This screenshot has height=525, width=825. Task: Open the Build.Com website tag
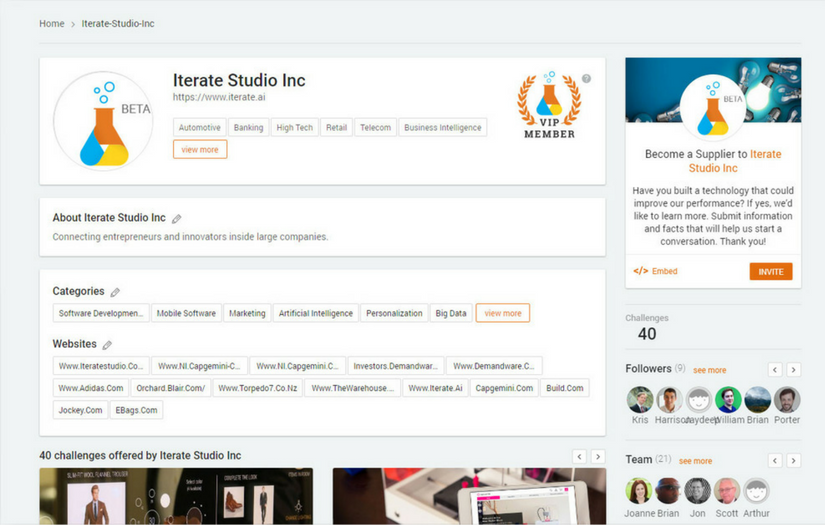tap(565, 388)
